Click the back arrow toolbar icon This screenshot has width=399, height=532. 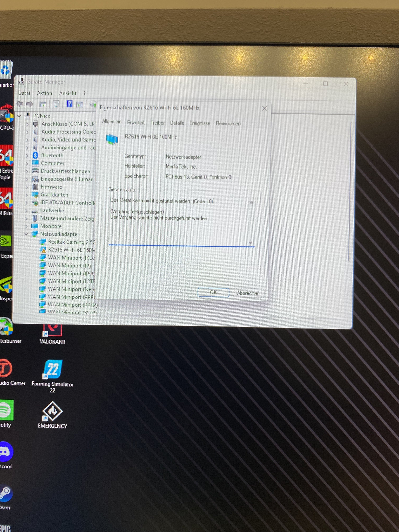pos(20,104)
